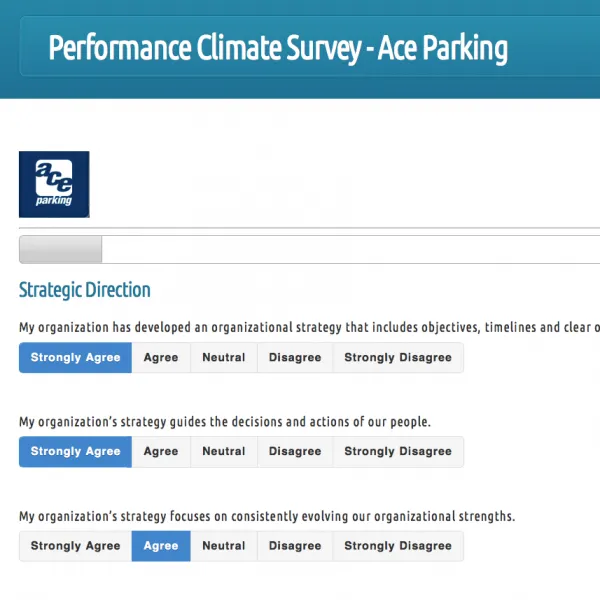Pick Strongly Agree for evolving organizational strengths question
Viewport: 600px width, 600px height.
pyautogui.click(x=75, y=546)
